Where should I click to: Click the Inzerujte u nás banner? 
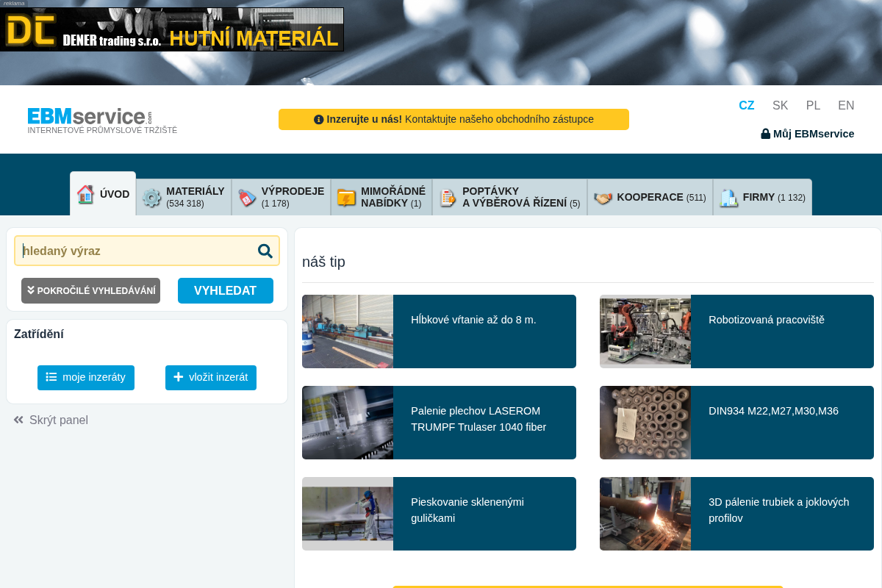tap(453, 119)
